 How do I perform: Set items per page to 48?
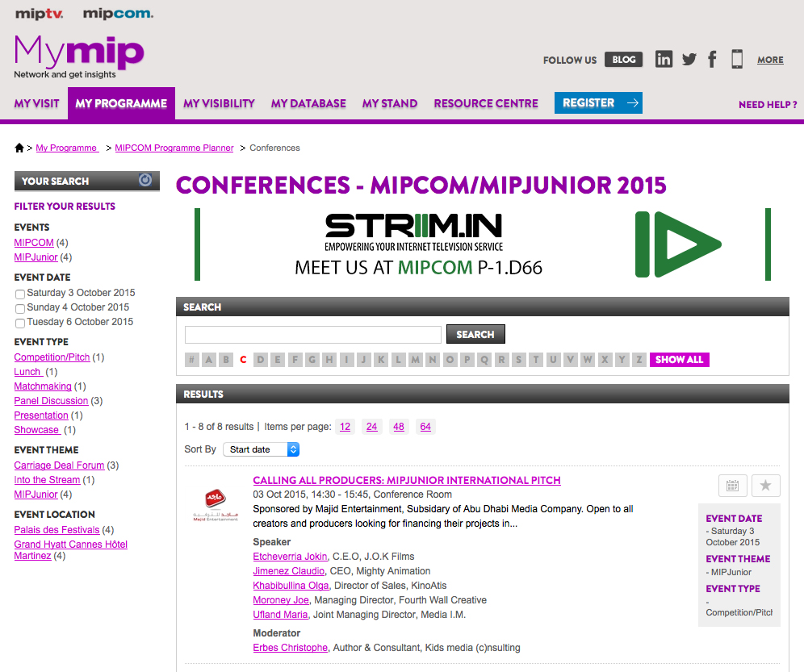click(x=399, y=427)
